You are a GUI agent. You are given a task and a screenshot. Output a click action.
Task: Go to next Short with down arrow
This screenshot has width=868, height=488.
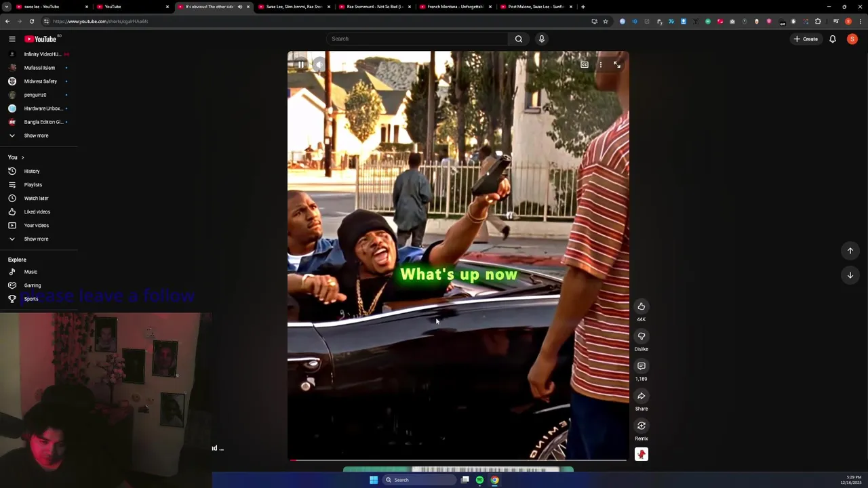click(850, 275)
